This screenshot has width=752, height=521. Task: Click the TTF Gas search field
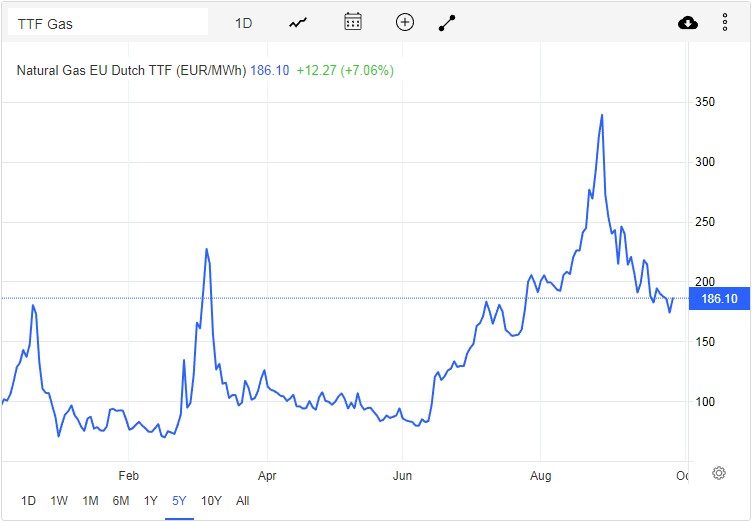pos(107,22)
